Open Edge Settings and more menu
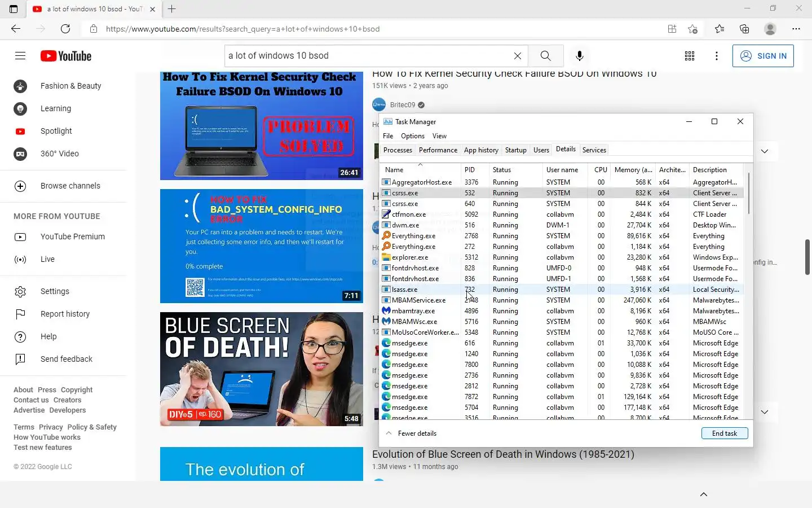The height and width of the screenshot is (508, 812). coord(796,29)
